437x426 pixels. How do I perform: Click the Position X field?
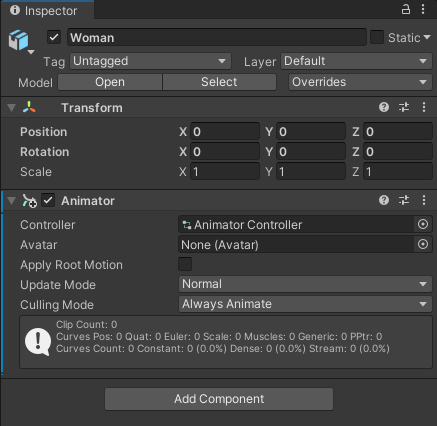coord(225,131)
